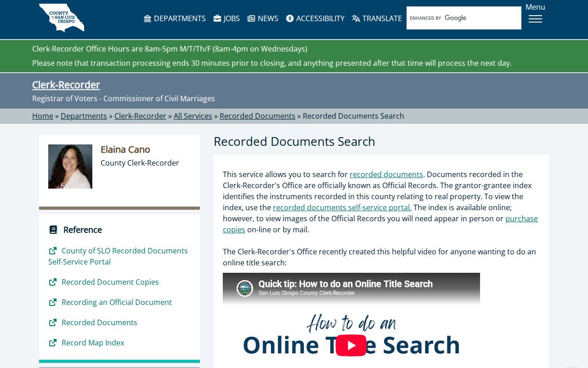Open Recorded Document Copies sidebar link

coord(110,282)
